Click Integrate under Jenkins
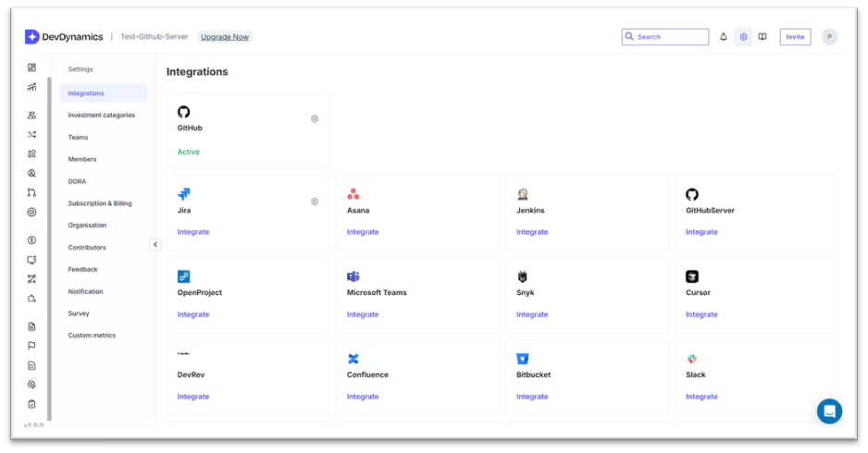The width and height of the screenshot is (868, 453). pyautogui.click(x=532, y=232)
